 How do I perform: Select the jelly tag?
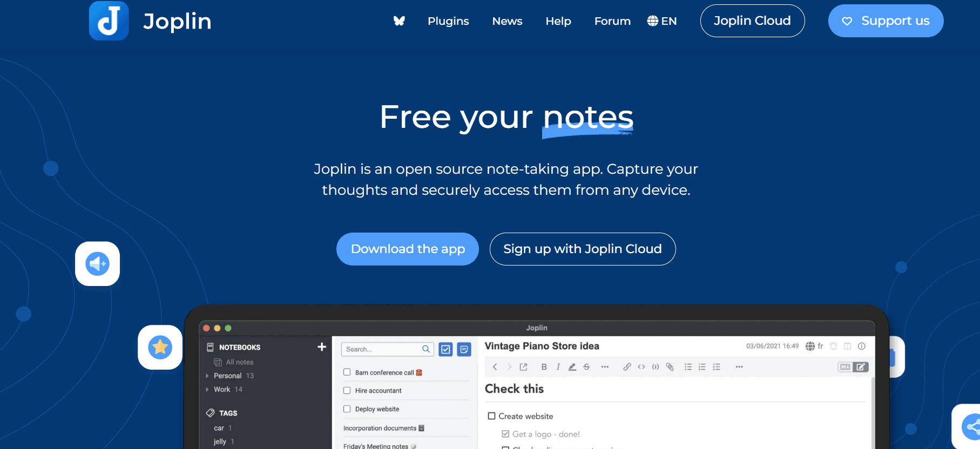point(220,441)
